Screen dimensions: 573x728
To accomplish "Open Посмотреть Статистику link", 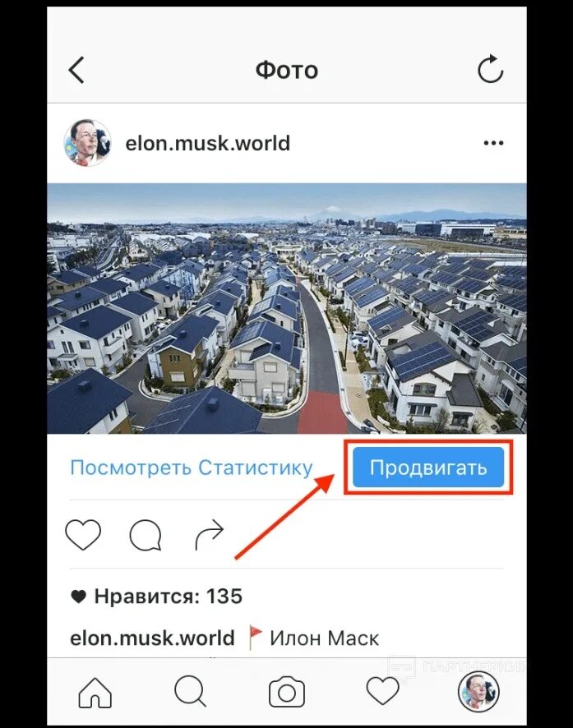I will pos(192,468).
